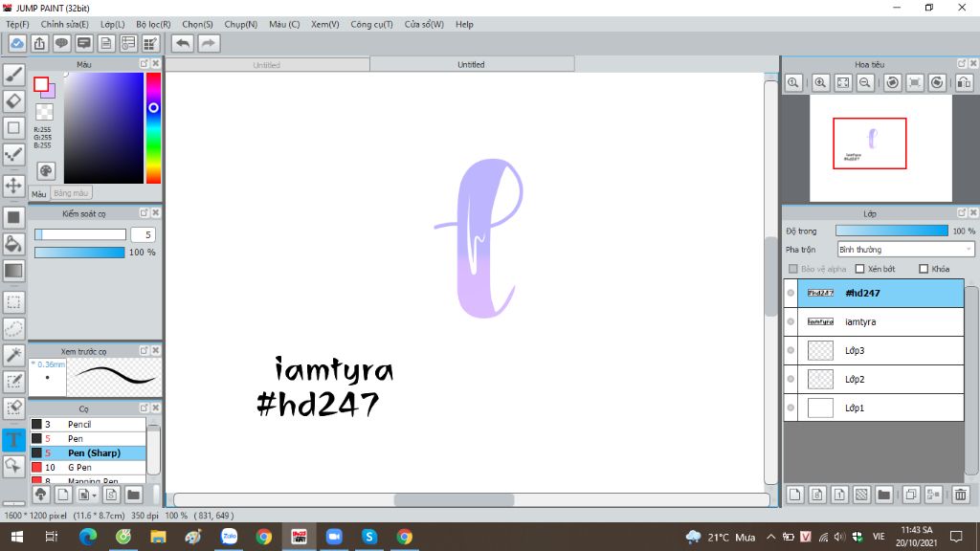The image size is (980, 551).
Task: Pop out the Hoa tiêu navigator panel
Action: point(961,64)
